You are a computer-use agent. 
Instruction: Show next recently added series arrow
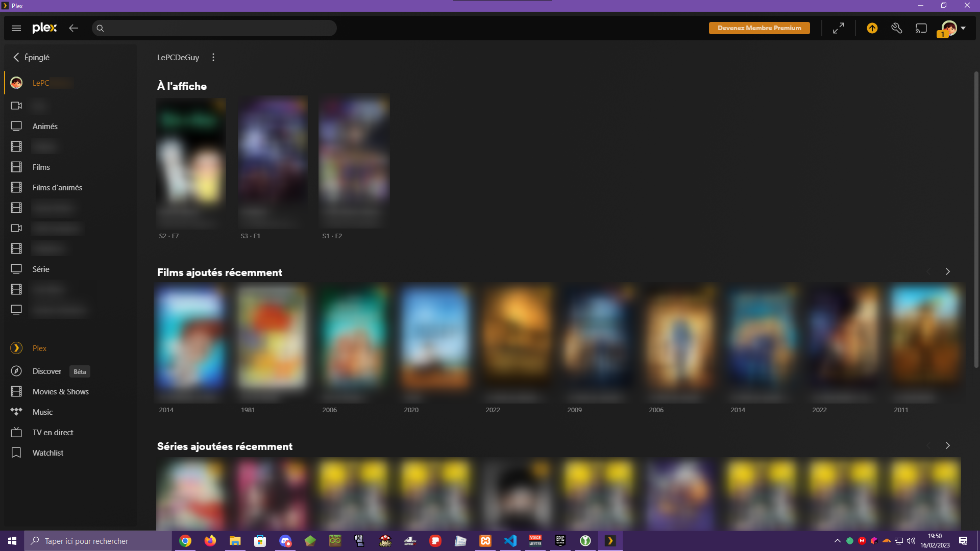tap(948, 445)
